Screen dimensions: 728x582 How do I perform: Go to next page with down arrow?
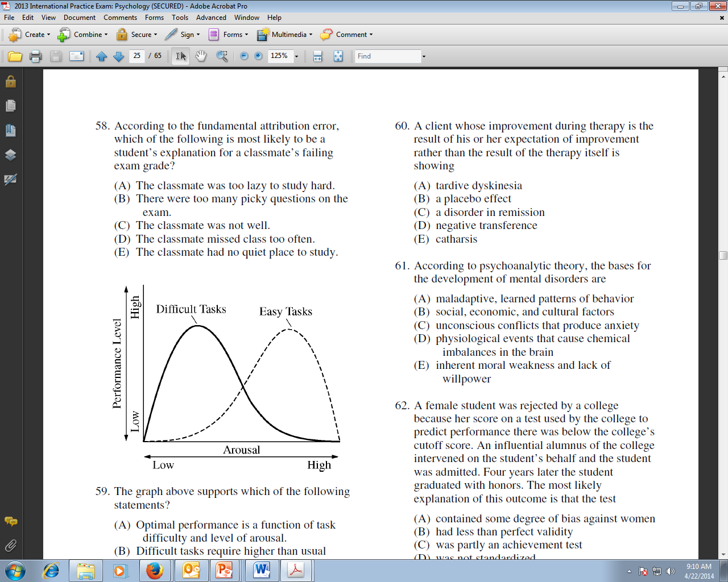point(119,56)
